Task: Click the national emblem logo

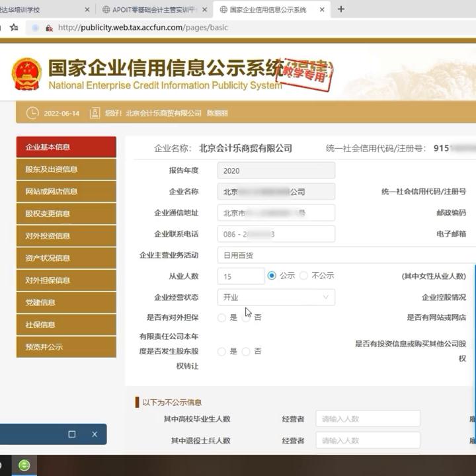Action: coord(26,74)
